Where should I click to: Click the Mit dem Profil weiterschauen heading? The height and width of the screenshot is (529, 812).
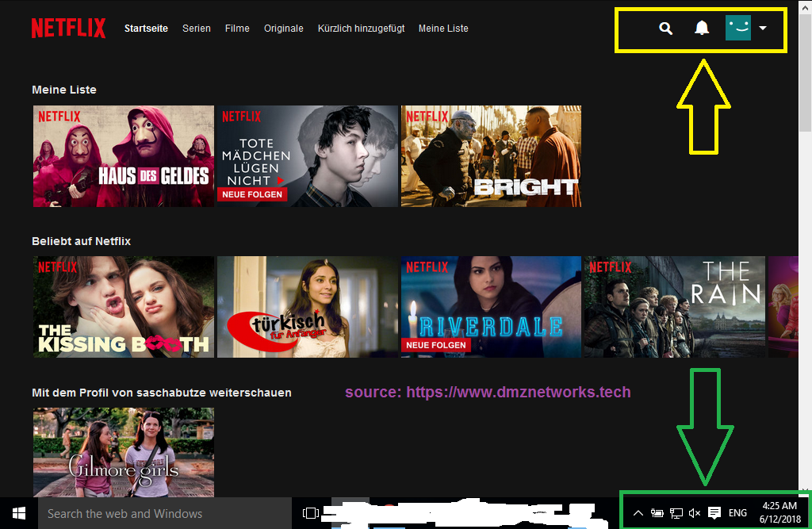pos(162,393)
